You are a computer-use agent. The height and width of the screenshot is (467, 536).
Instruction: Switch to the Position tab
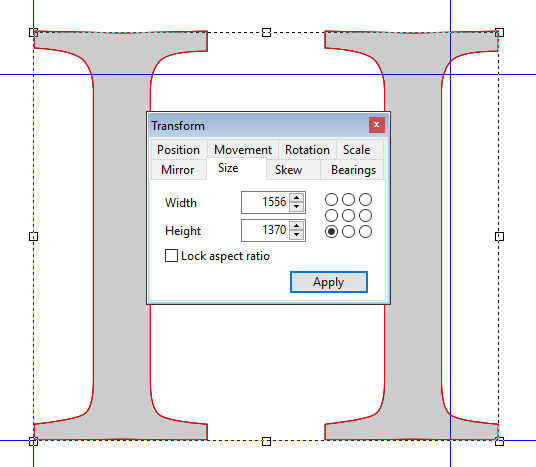[x=178, y=150]
